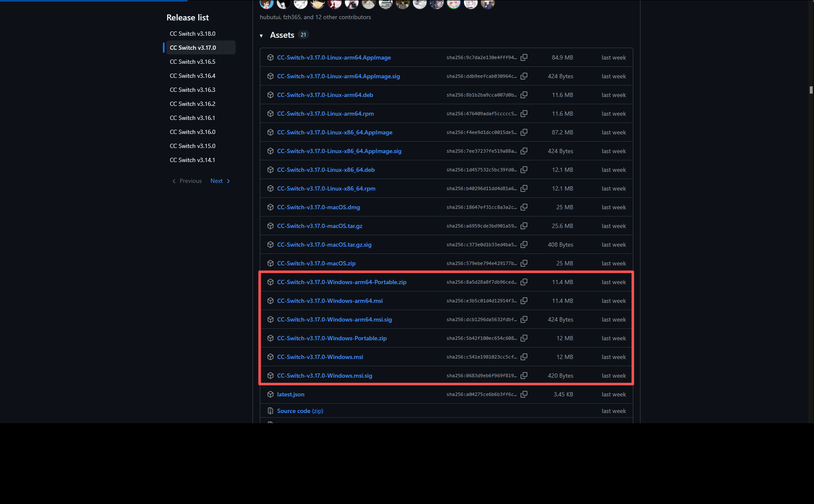Open CC Switch v3.14.1 release
Viewport: 814px width, 504px height.
(193, 160)
